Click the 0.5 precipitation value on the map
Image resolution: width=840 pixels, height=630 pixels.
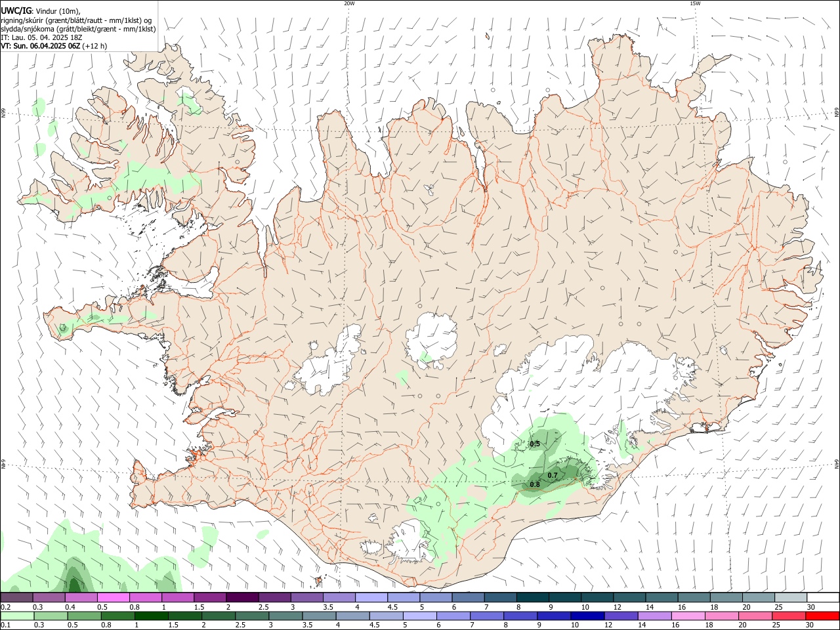[x=535, y=444]
